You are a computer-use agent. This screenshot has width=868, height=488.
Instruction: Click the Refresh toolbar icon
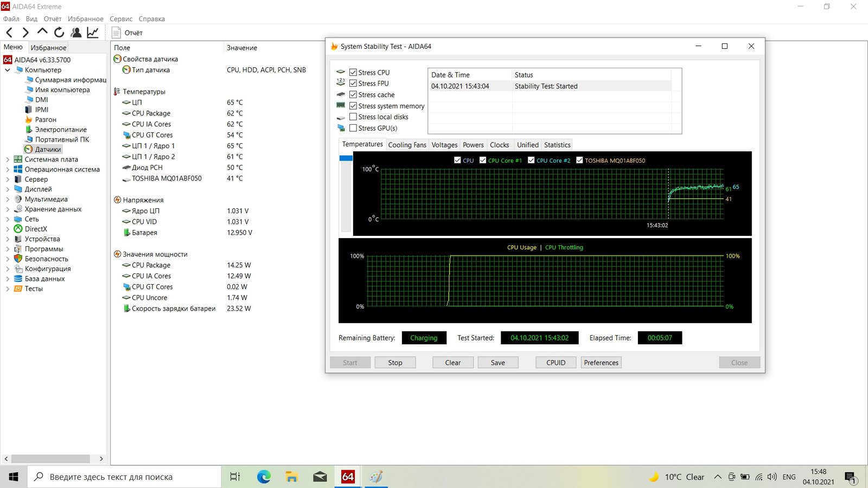point(59,33)
